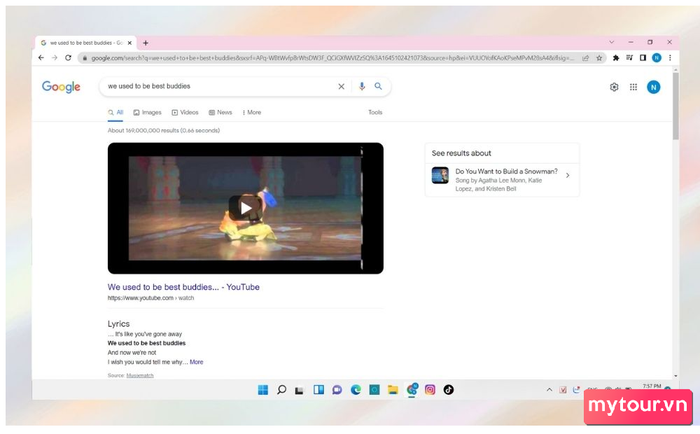
Task: Close the 'we used to be best buddies' tab
Action: tap(129, 43)
